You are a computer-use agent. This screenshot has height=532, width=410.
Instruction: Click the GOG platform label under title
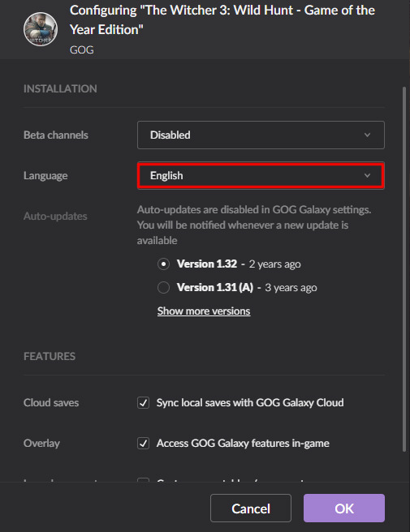pos(81,50)
